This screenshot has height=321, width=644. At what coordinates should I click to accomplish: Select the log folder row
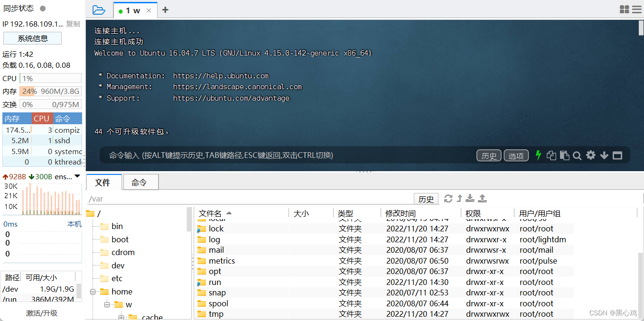pos(385,239)
